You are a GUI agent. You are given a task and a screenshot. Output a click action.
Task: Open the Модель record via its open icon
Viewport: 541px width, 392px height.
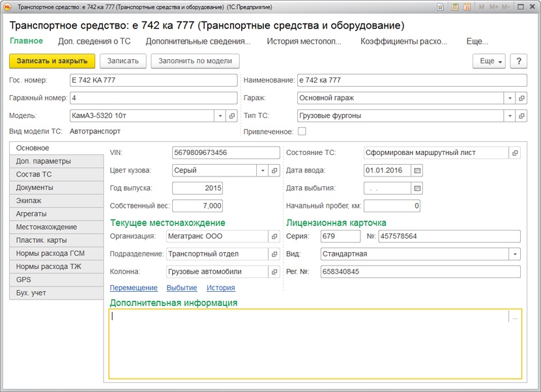point(232,116)
